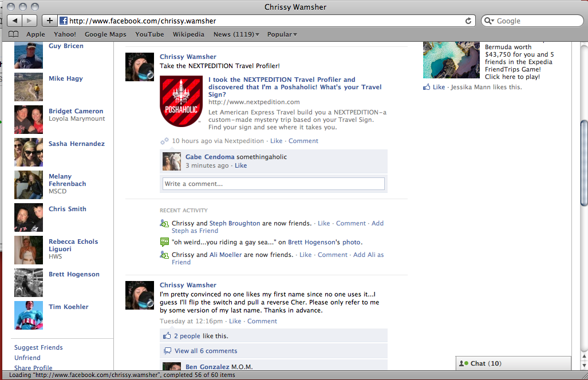The width and height of the screenshot is (588, 380).
Task: Click Rebecca Echols Liguori friend link
Action: point(73,245)
